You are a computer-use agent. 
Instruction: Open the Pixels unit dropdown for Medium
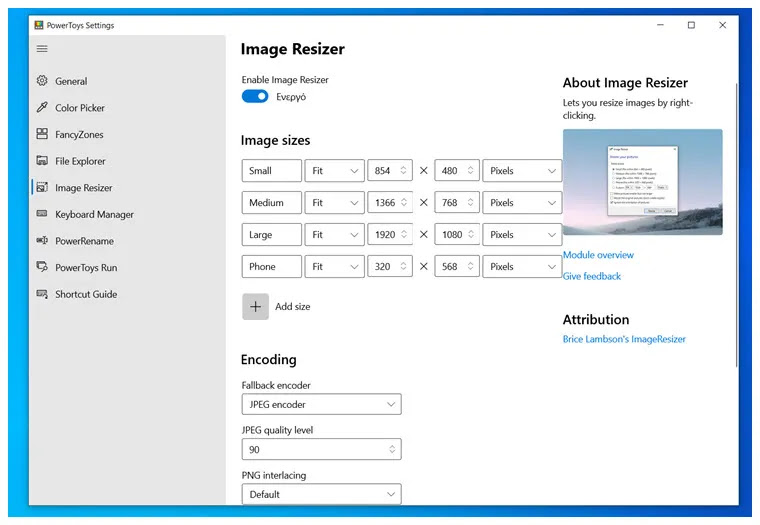pyautogui.click(x=522, y=203)
